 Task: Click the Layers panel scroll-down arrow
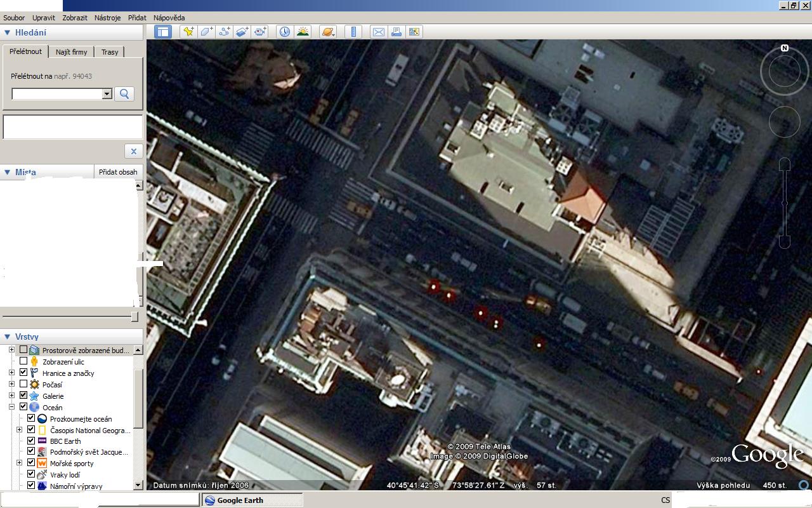(138, 485)
